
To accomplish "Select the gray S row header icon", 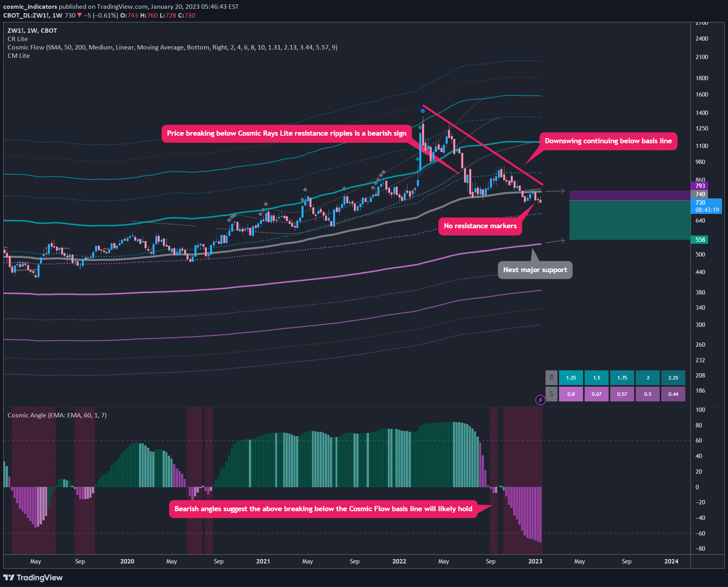I will [x=551, y=394].
